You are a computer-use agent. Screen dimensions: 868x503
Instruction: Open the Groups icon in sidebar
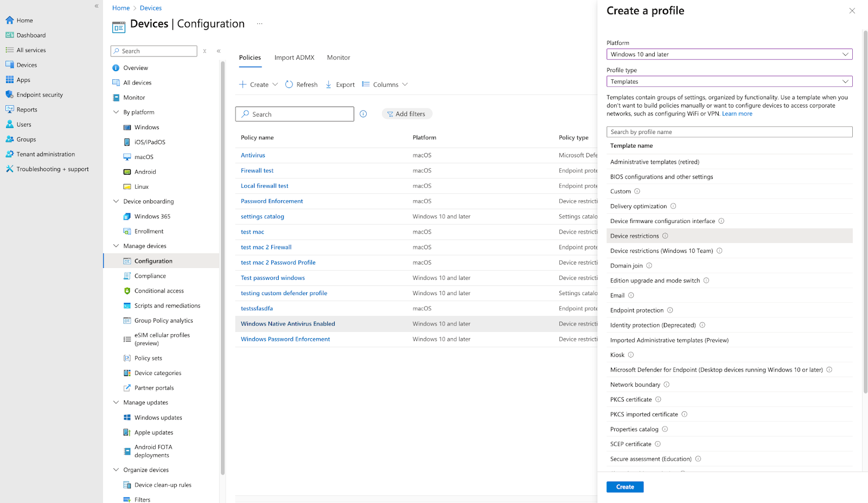10,139
